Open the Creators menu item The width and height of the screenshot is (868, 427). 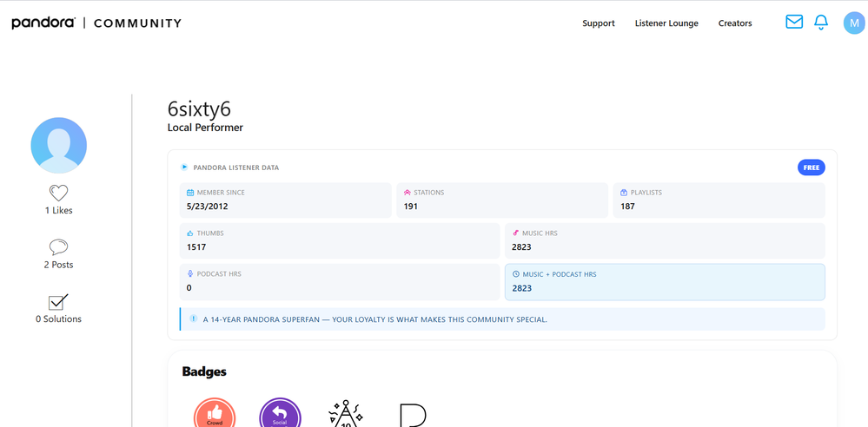[735, 23]
